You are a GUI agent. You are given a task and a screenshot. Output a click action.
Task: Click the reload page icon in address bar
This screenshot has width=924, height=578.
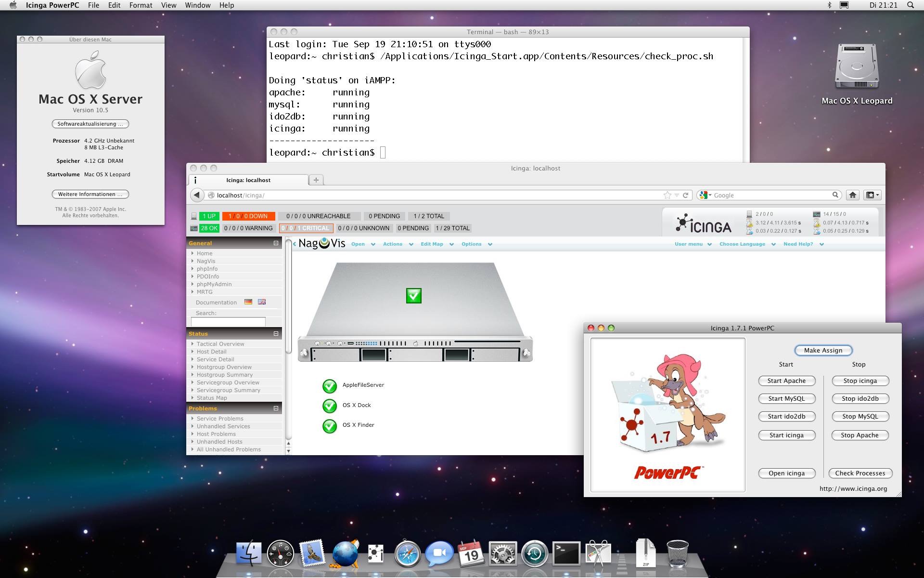[x=686, y=195]
